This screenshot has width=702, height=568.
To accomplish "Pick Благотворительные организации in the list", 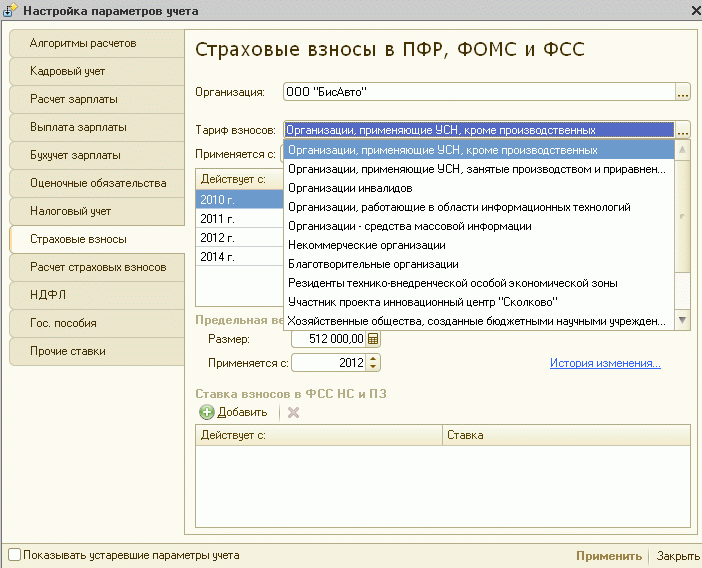I will click(x=372, y=264).
